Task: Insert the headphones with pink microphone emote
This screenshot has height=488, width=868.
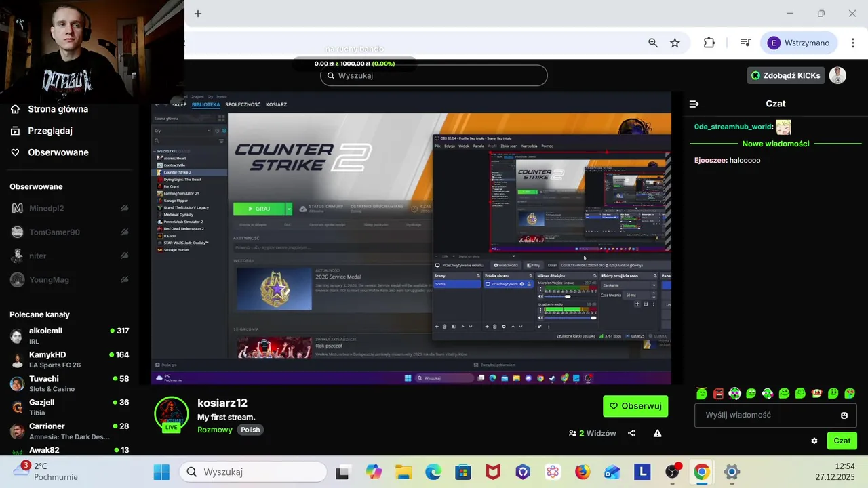Action: tap(767, 393)
